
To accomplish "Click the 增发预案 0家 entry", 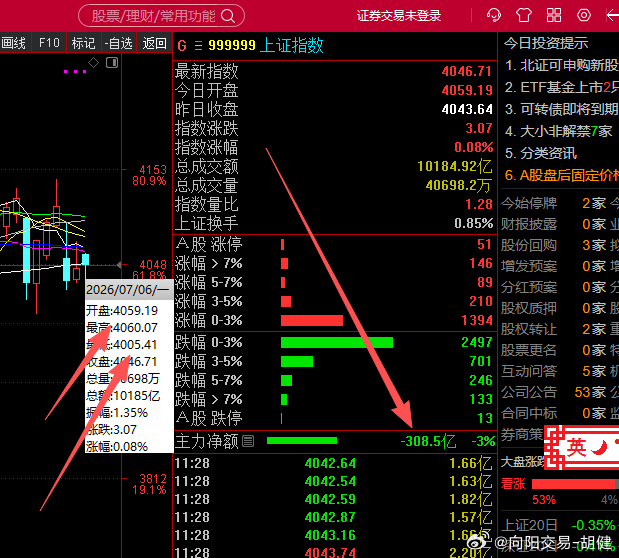I will click(553, 266).
